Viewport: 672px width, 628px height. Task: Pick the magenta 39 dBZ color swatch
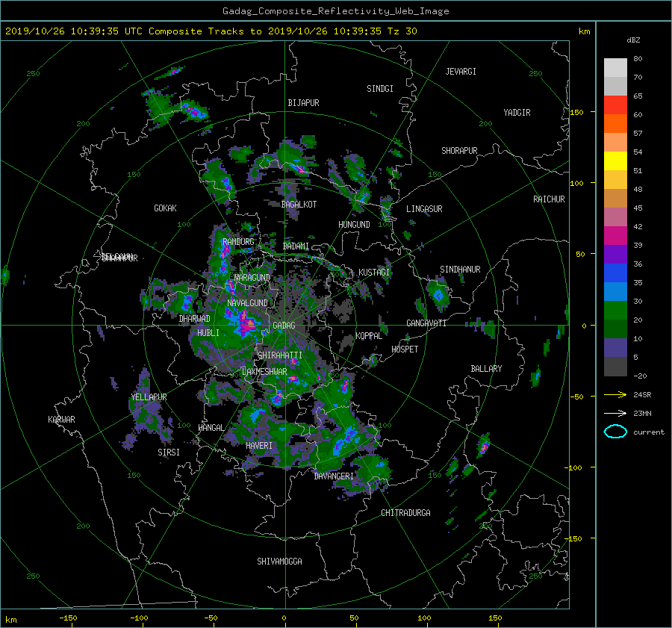[x=615, y=235]
